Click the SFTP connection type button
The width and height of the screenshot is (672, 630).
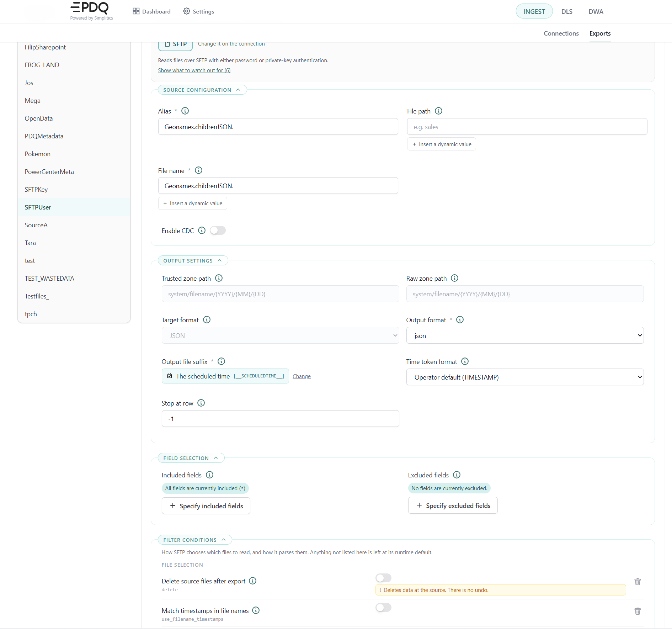176,45
